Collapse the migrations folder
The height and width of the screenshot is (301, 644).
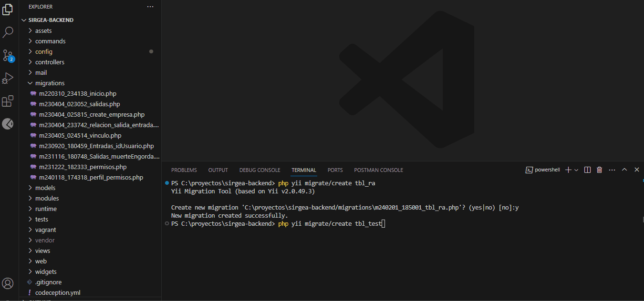point(90,83)
